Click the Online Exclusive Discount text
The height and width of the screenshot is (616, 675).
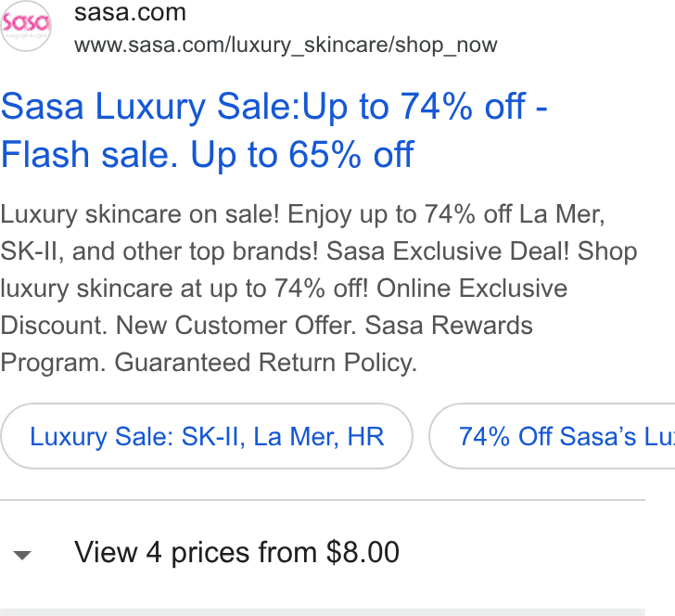click(x=284, y=306)
